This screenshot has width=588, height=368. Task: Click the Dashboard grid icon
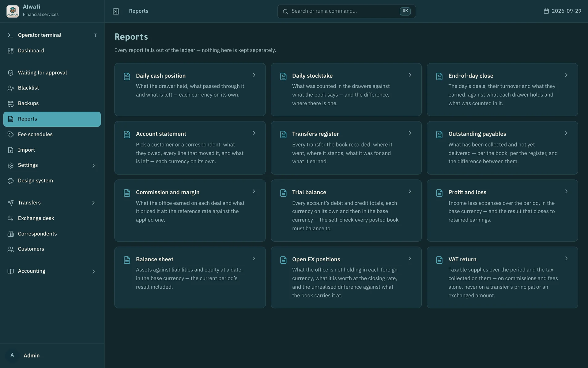11,51
